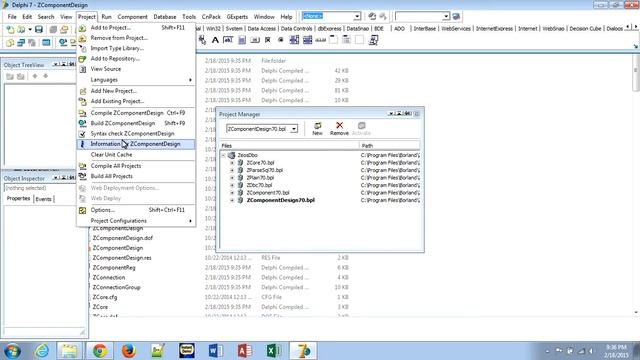Choose View Source in the Project menu
Viewport: 640px width, 360px height.
136,69
